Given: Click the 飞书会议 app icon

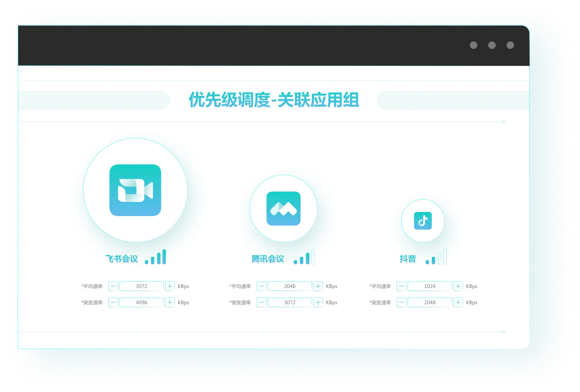Looking at the screenshot, I should pos(135,190).
